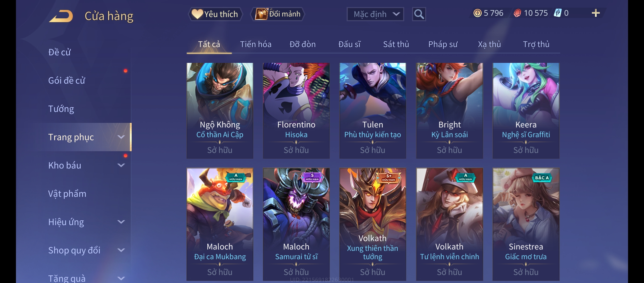Screen dimensions: 644x283
Task: Tap the blue voucher currency icon
Action: pos(558,13)
